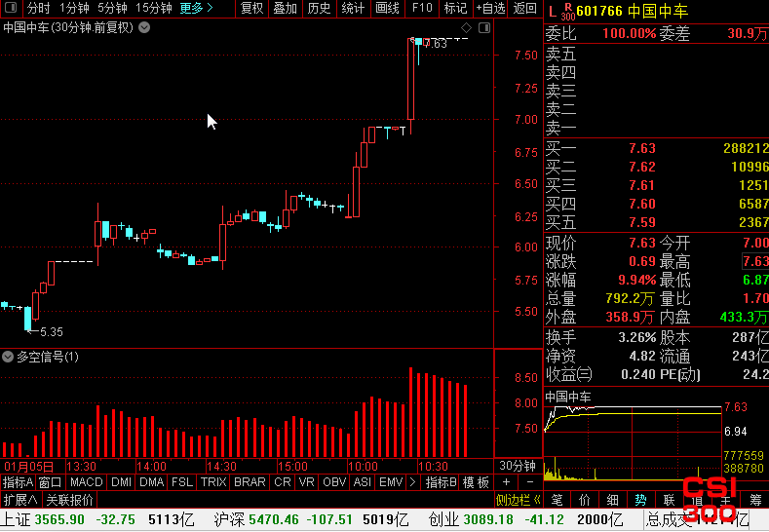Screen dimensions: 769x532
Task: Open the 模板 template tab
Action: pyautogui.click(x=476, y=482)
